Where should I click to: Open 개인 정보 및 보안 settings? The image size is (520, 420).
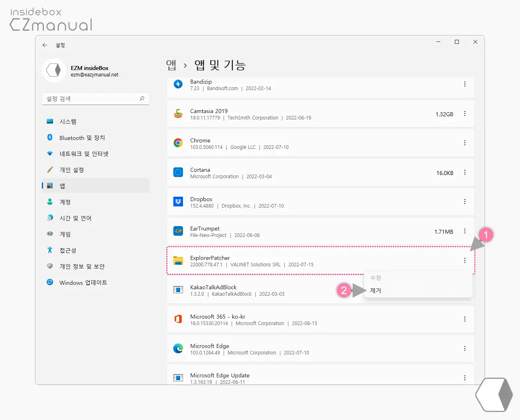pos(82,266)
